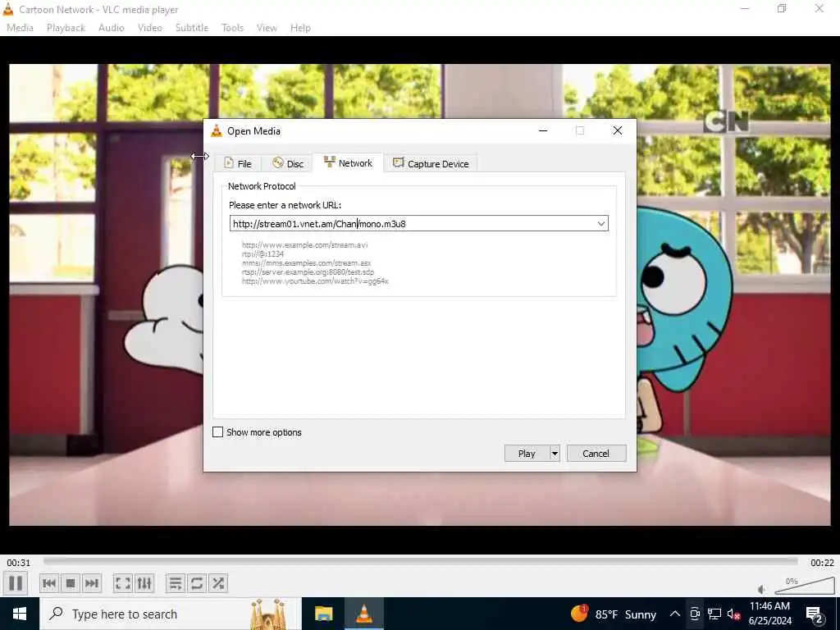
Task: Toggle loop repeat mode
Action: click(197, 583)
